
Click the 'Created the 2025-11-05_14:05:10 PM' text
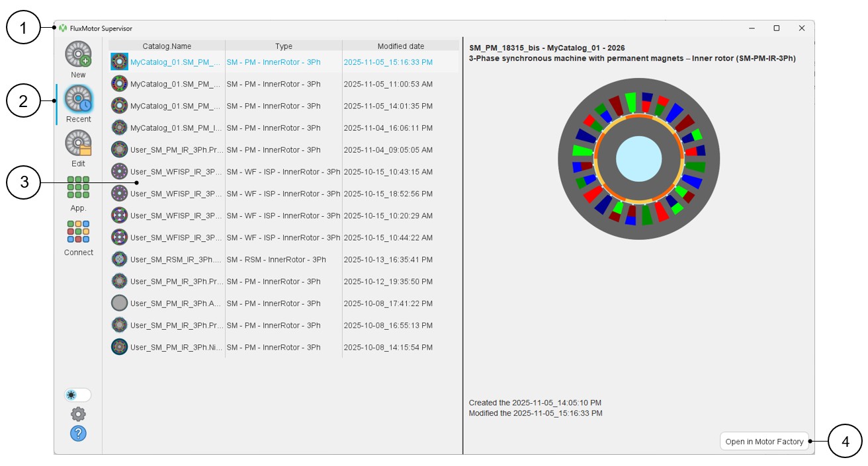coord(535,403)
